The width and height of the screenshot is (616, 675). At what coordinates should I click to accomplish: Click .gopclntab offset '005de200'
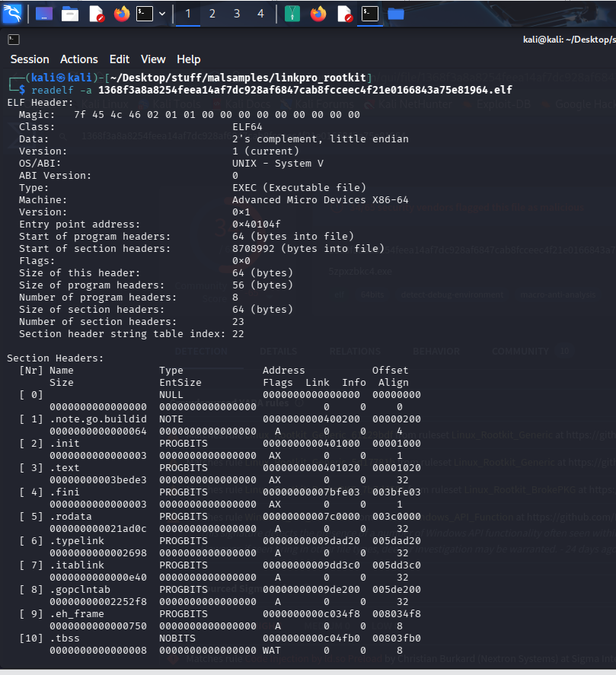pyautogui.click(x=397, y=589)
